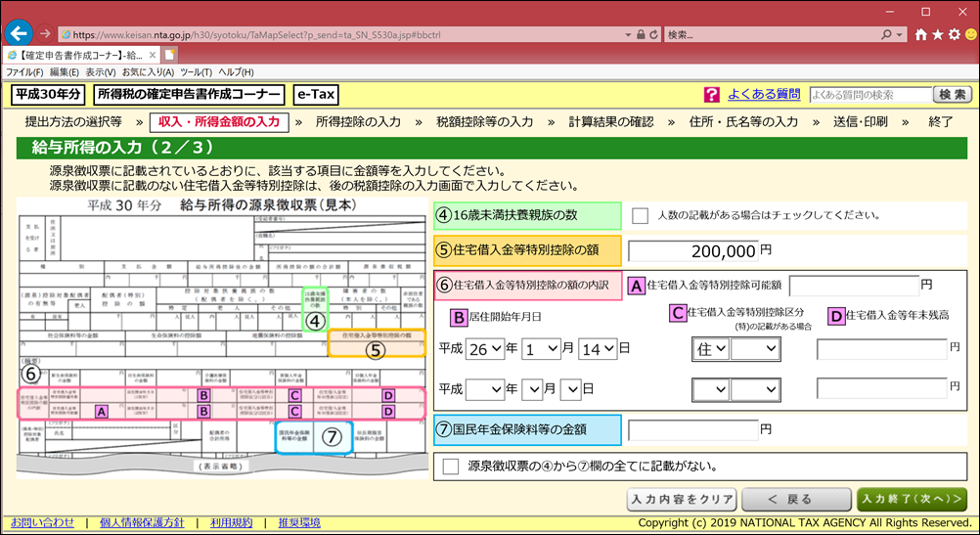Viewport: 980px width, 535px height.
Task: Open the 推奨環境 footer link
Action: click(x=299, y=522)
